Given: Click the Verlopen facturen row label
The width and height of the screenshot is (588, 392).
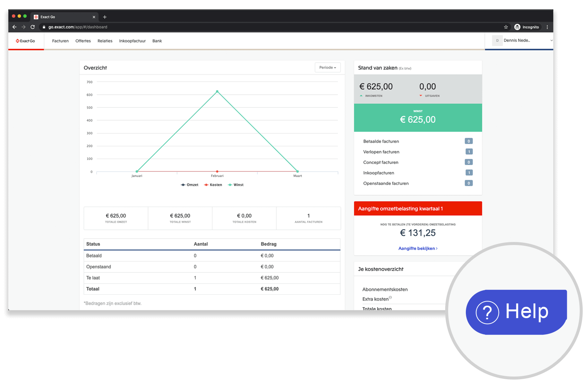Looking at the screenshot, I should click(381, 152).
